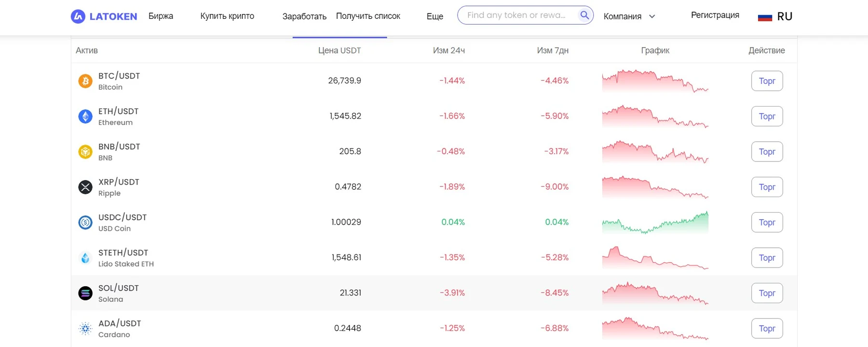868x347 pixels.
Task: Select the ADA/USDT pair name
Action: [x=120, y=323]
